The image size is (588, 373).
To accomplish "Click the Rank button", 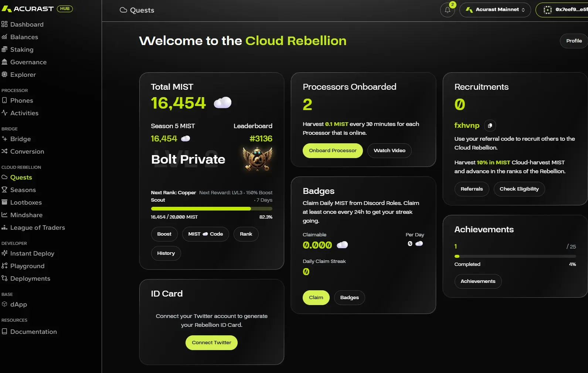I will (246, 234).
